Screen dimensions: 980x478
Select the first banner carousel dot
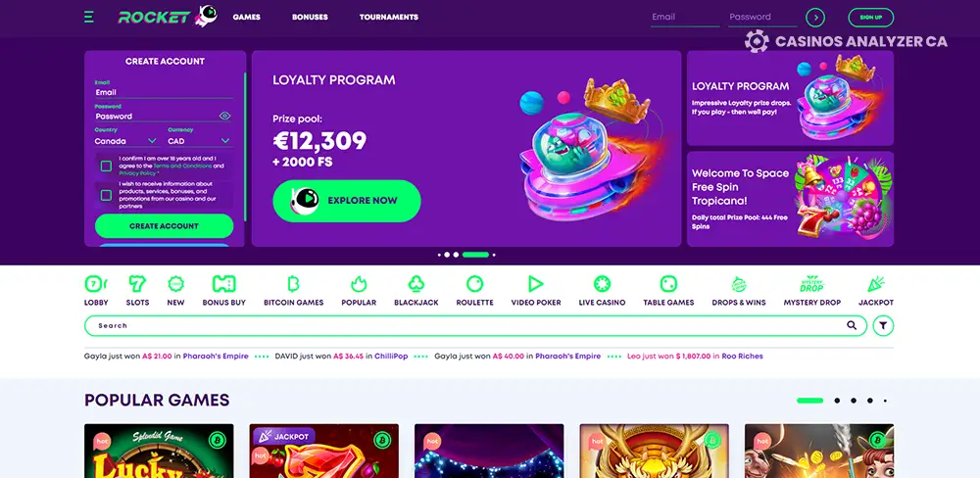(439, 255)
